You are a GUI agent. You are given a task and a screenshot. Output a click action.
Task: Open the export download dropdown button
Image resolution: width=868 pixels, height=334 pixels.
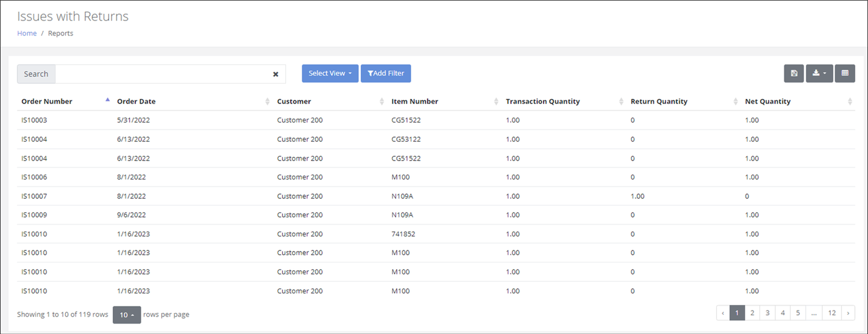point(819,73)
